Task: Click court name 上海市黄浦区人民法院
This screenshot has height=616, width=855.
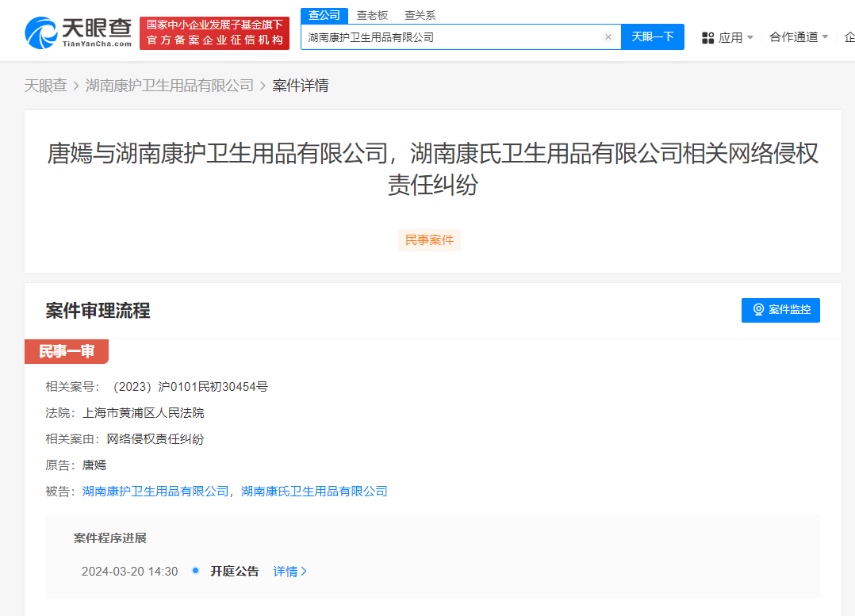Action: [x=144, y=413]
